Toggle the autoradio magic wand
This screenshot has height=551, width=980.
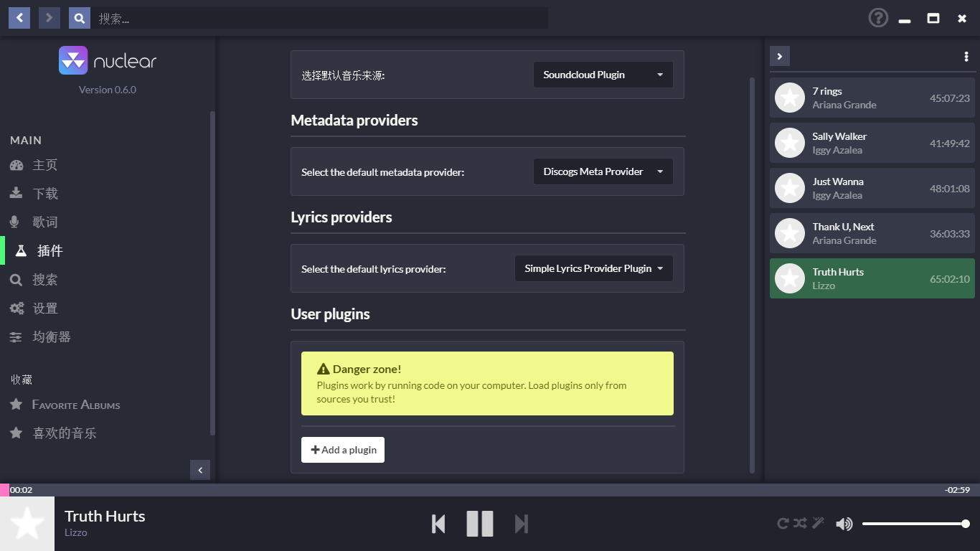pyautogui.click(x=819, y=523)
